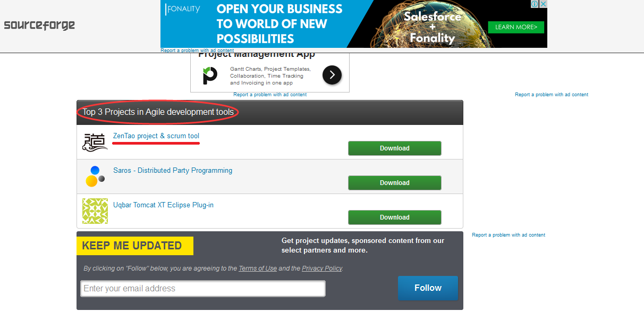Open the Terms of Use link
644x319 pixels.
pyautogui.click(x=258, y=268)
